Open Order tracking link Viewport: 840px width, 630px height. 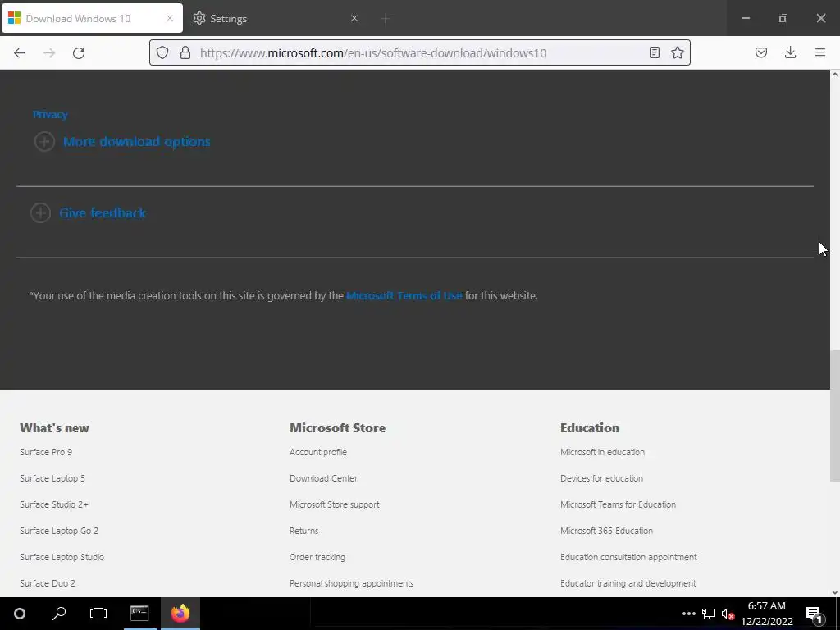[x=317, y=557]
